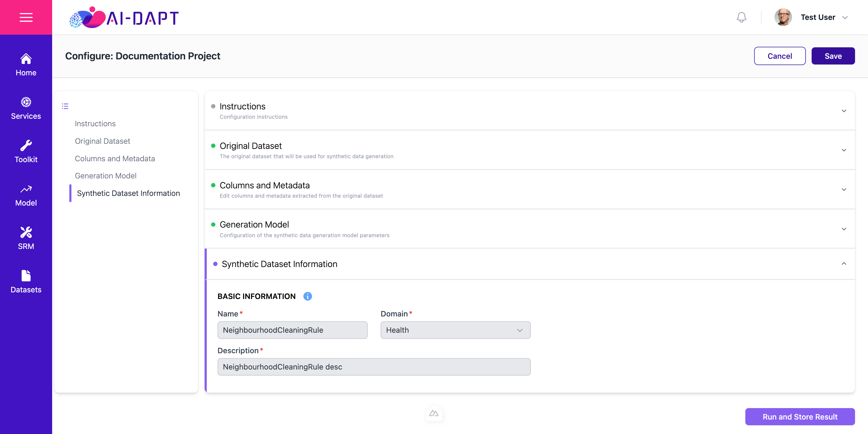Click the Name input field
Screen dimensions: 868x434
point(292,330)
